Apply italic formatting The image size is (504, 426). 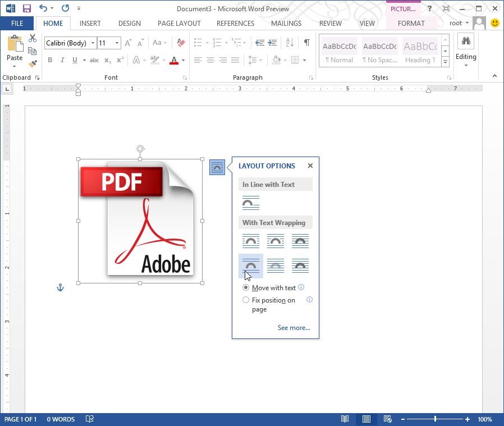[x=62, y=59]
